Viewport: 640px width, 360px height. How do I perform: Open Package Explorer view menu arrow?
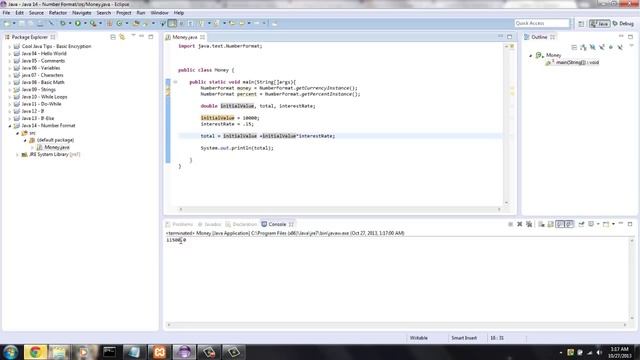click(133, 36)
